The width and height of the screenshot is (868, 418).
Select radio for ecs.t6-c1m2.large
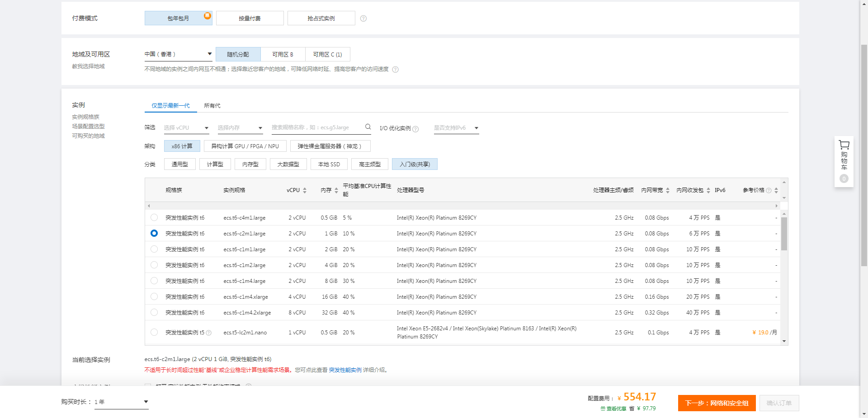[154, 265]
